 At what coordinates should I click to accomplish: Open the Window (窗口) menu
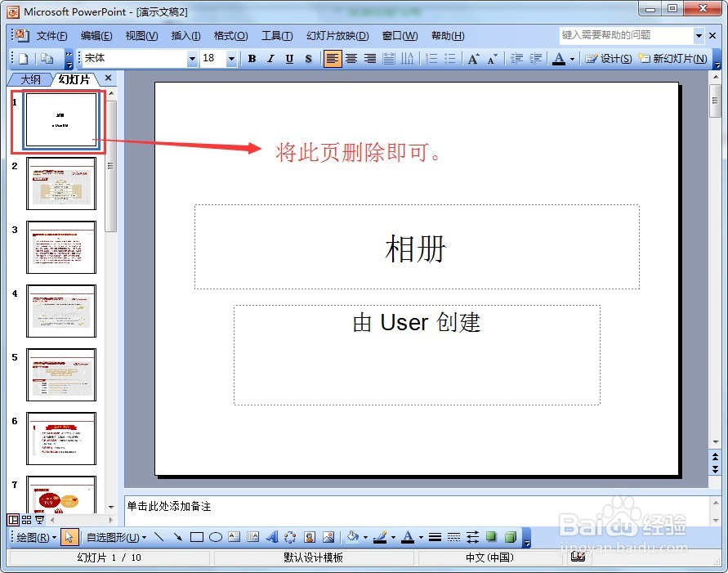click(x=400, y=36)
